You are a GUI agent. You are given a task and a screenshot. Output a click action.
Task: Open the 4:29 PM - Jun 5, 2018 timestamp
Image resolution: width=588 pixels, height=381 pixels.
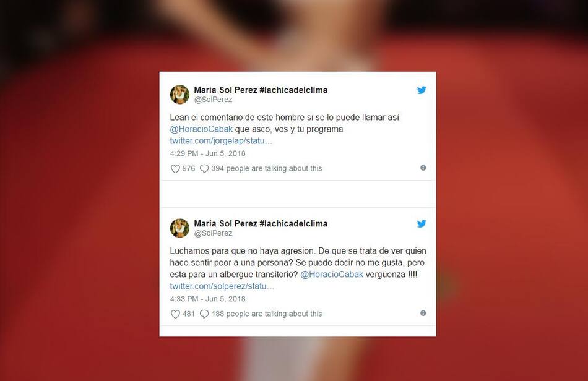208,153
